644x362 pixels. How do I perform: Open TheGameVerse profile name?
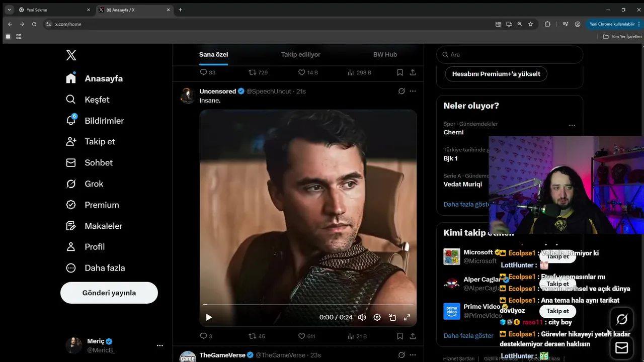[x=222, y=355]
